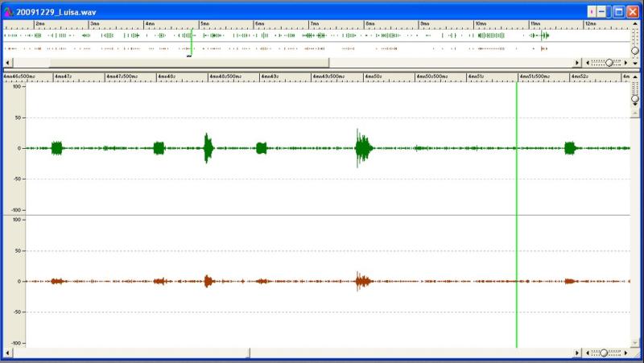Click the overview vertical zoom slider knob
Viewport: 644px width, 363px height.
coord(635,51)
